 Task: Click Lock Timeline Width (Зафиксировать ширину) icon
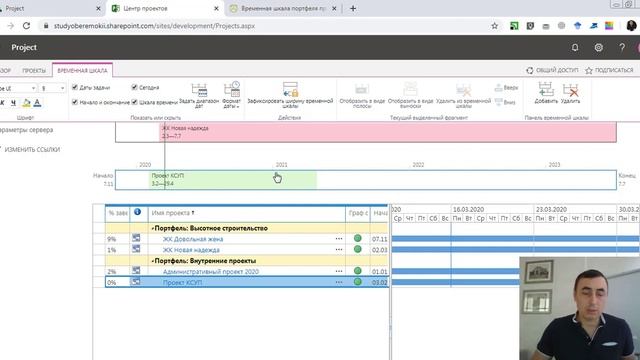click(x=290, y=89)
